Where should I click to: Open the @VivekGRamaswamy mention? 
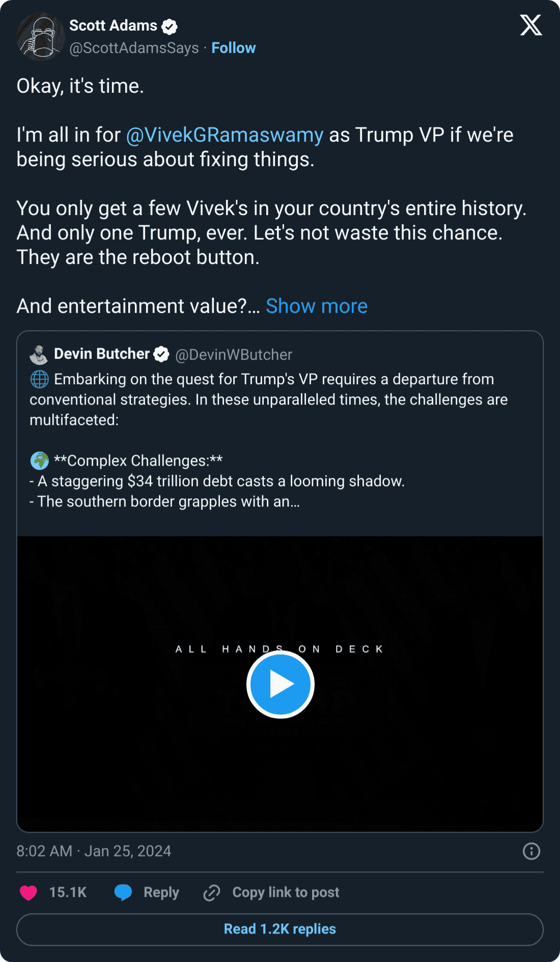pyautogui.click(x=225, y=135)
